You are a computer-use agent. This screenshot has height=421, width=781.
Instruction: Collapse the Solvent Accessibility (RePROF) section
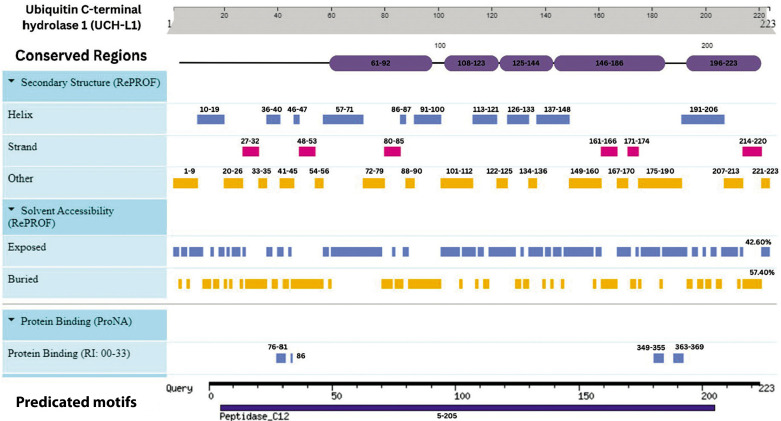click(12, 209)
